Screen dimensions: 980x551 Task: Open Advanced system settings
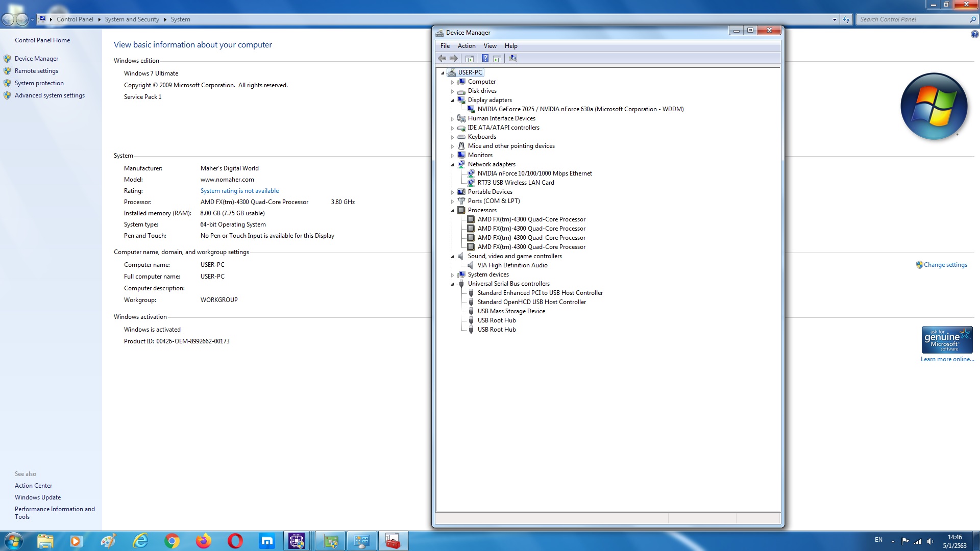[50, 95]
